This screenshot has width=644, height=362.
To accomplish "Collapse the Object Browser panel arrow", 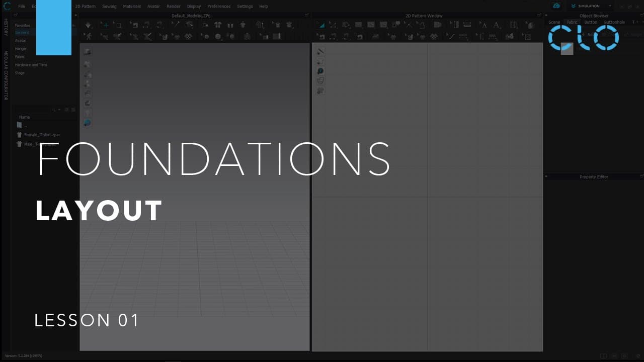I will point(546,16).
